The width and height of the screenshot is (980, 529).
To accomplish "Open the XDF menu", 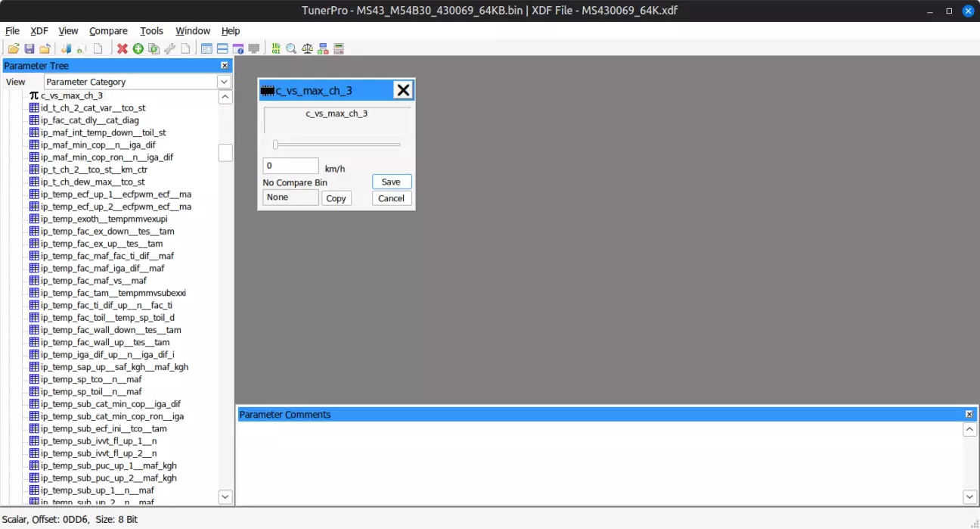I will 39,31.
